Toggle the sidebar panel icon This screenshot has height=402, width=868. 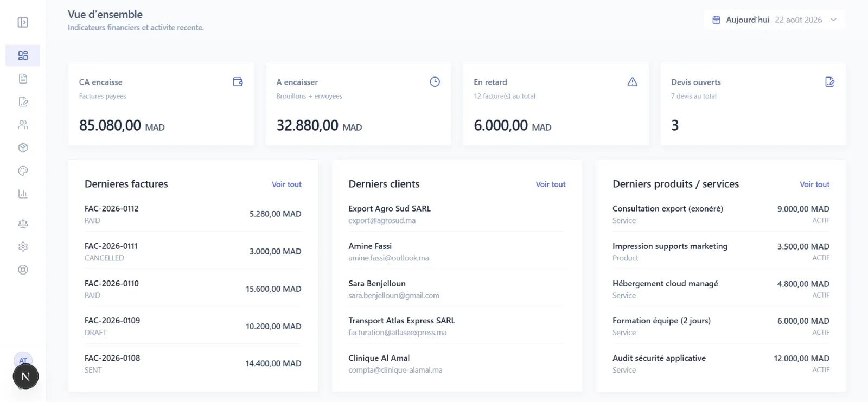point(23,22)
